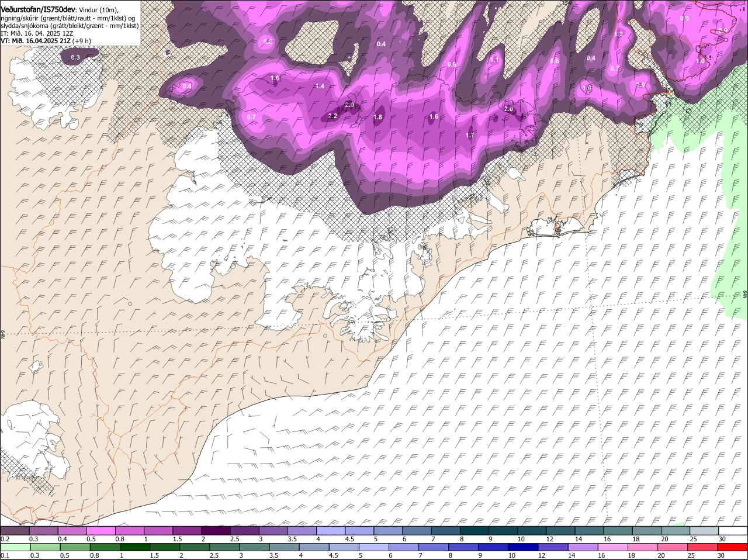The width and height of the screenshot is (748, 560).
Task: Select the violet 12 swatch in lower legend
Action: pyautogui.click(x=553, y=547)
